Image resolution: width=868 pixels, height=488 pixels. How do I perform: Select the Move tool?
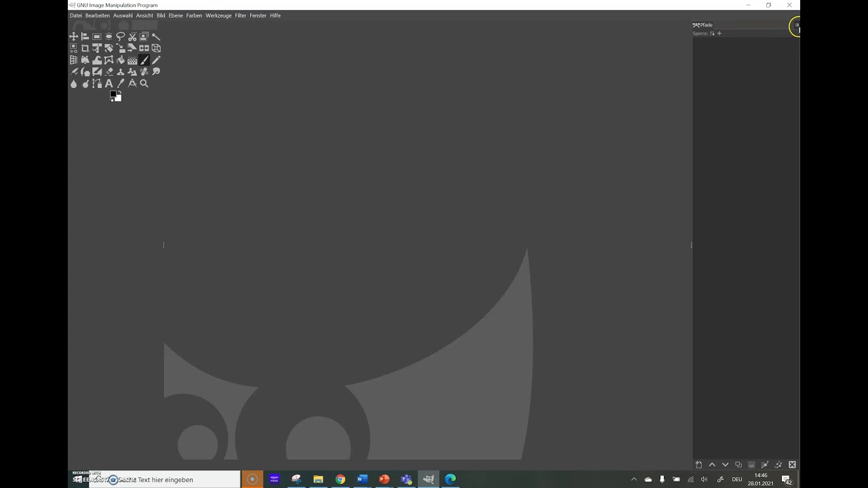pyautogui.click(x=74, y=37)
